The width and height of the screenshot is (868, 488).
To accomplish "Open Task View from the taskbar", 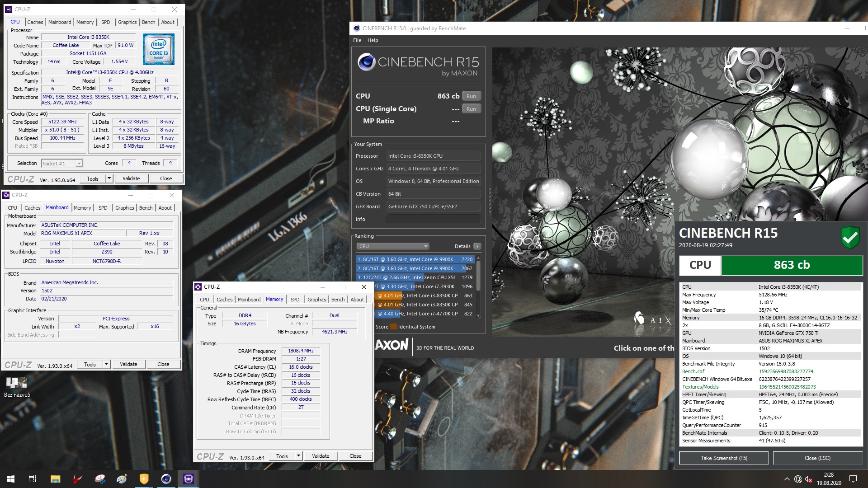I will coord(33,479).
